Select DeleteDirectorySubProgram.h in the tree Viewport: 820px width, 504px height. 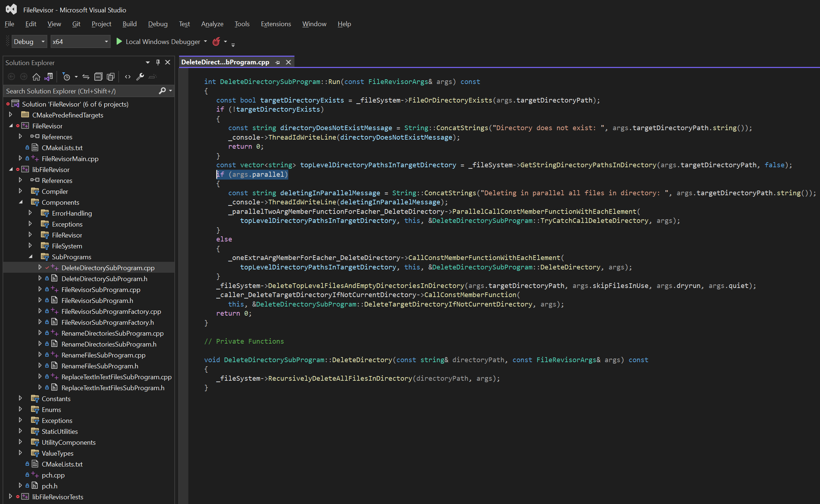coord(104,279)
